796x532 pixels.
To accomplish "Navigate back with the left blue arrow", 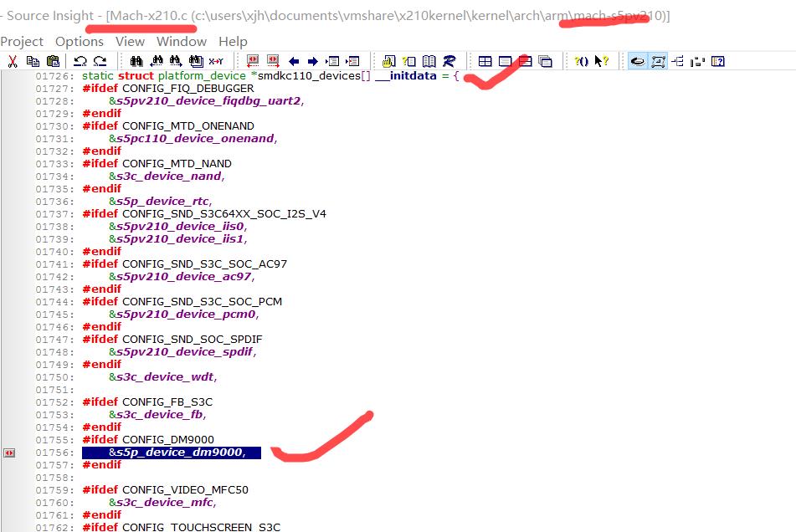I will 294,61.
